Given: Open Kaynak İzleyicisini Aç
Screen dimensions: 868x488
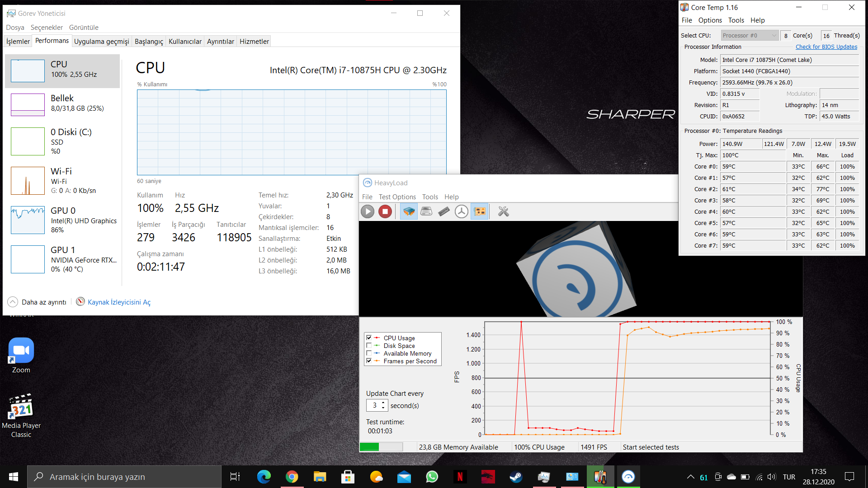Looking at the screenshot, I should point(119,302).
